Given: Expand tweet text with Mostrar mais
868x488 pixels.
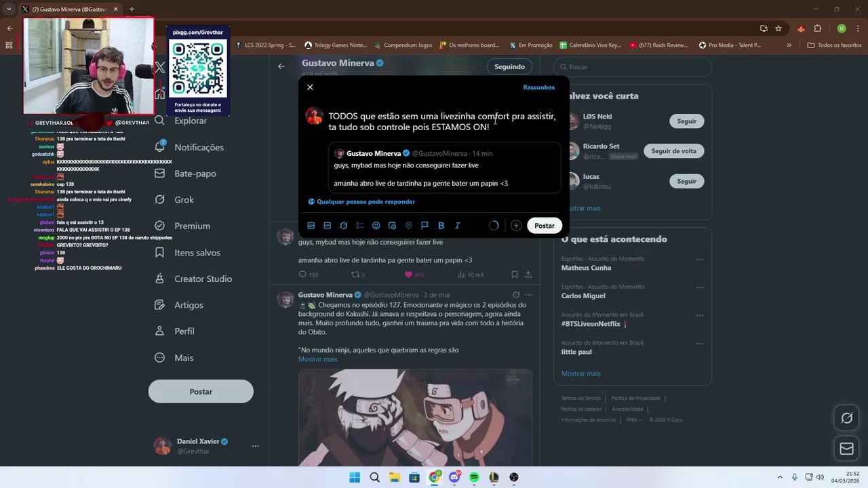Looking at the screenshot, I should click(x=317, y=359).
